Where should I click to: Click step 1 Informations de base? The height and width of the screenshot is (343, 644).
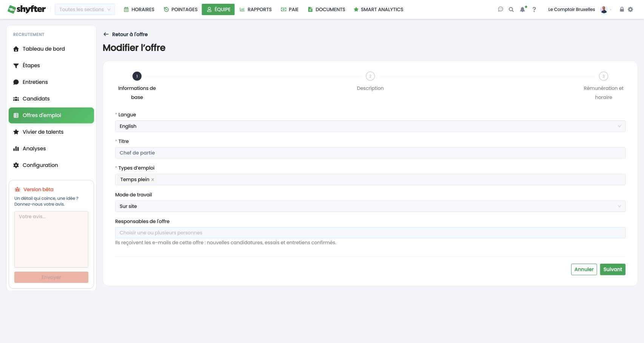pyautogui.click(x=137, y=86)
